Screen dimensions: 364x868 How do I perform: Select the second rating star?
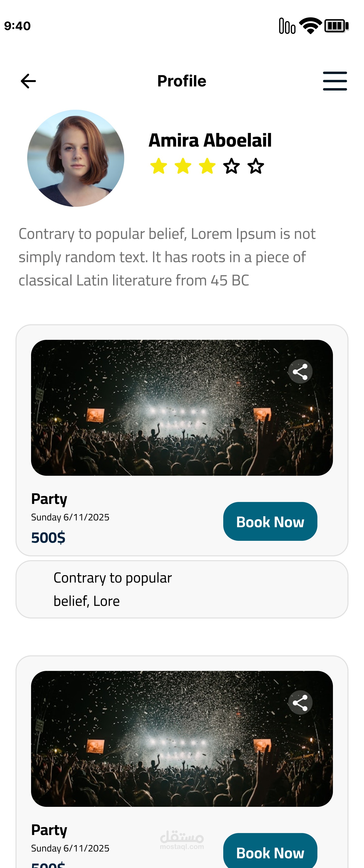click(x=183, y=166)
